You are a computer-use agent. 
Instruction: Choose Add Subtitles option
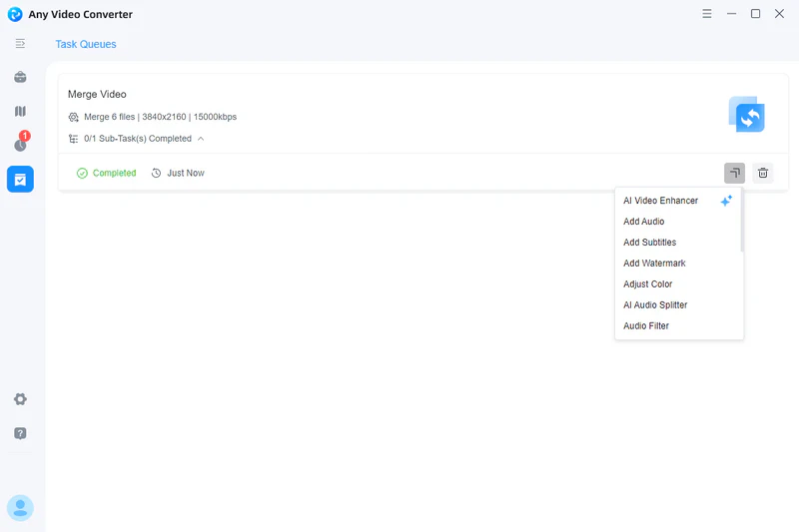coord(650,243)
